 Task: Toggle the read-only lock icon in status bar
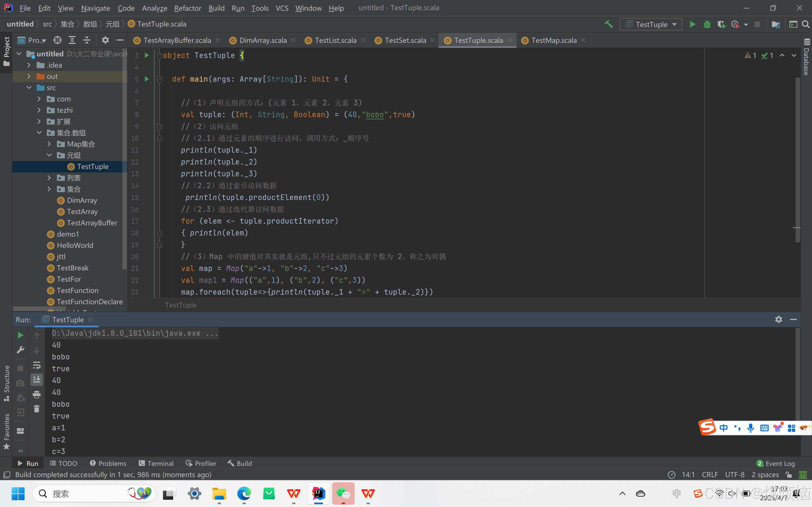pos(789,475)
